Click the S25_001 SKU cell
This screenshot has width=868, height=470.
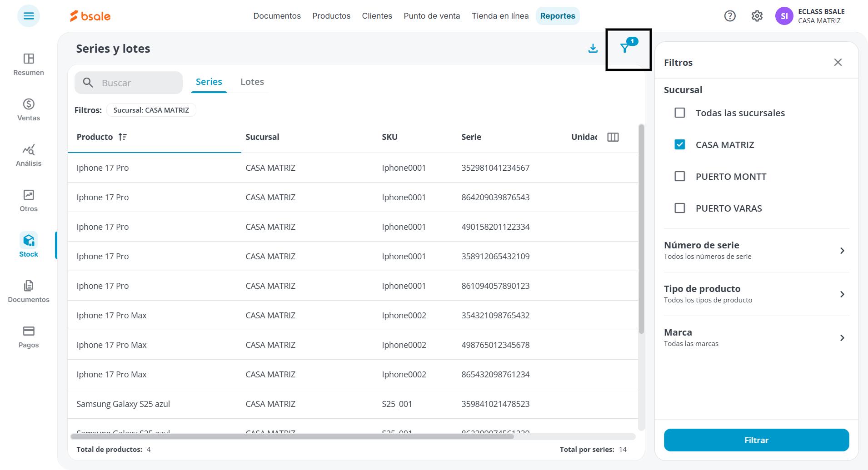(x=397, y=404)
